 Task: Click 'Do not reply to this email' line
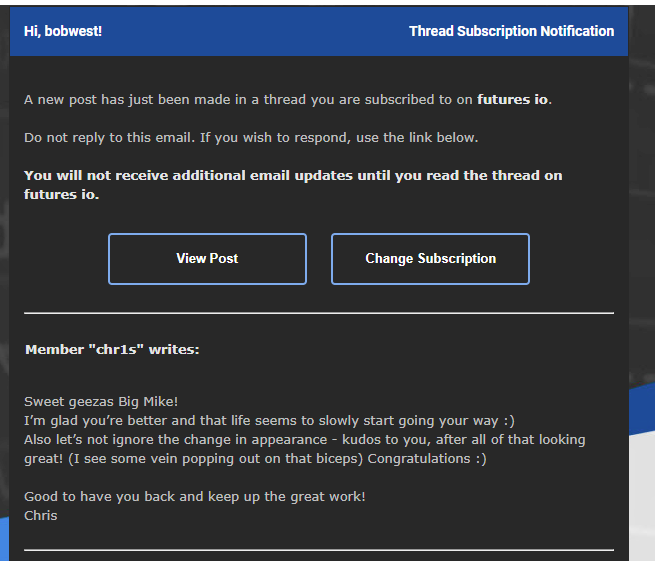(251, 137)
